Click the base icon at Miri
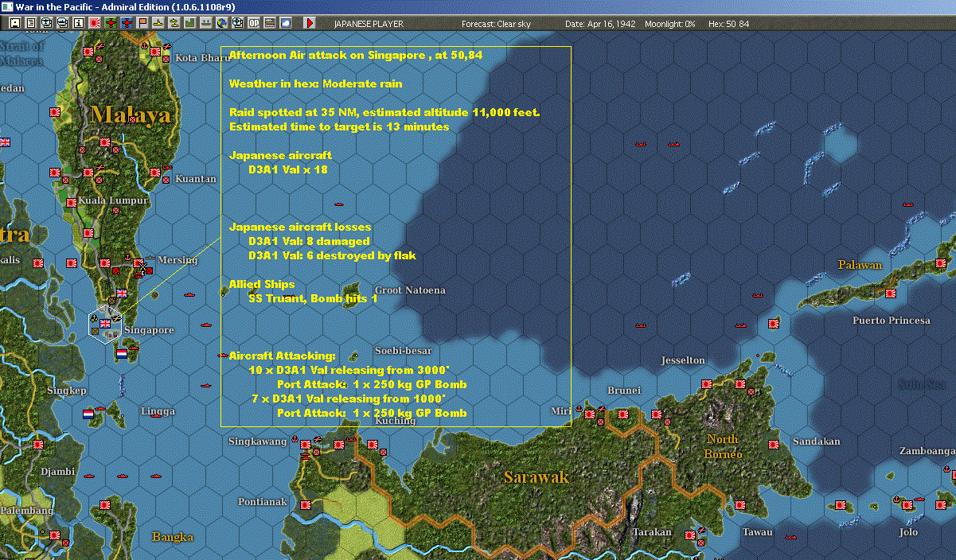The width and height of the screenshot is (956, 560). coord(590,414)
